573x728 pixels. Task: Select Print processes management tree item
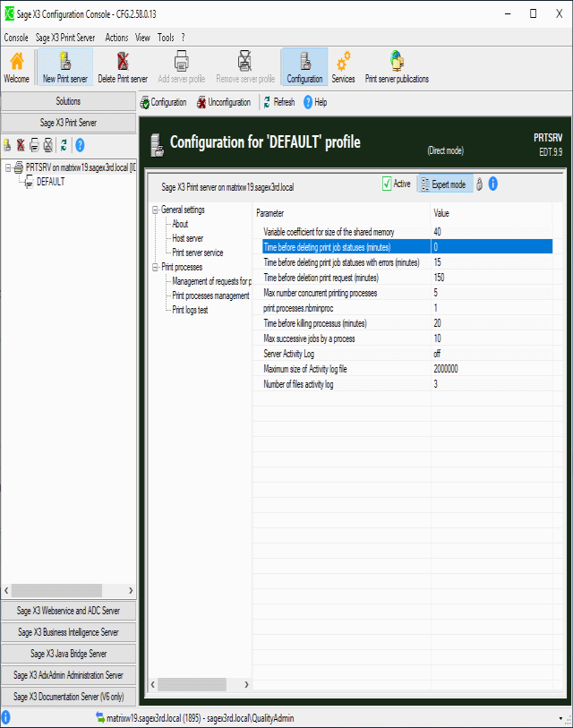click(x=210, y=295)
